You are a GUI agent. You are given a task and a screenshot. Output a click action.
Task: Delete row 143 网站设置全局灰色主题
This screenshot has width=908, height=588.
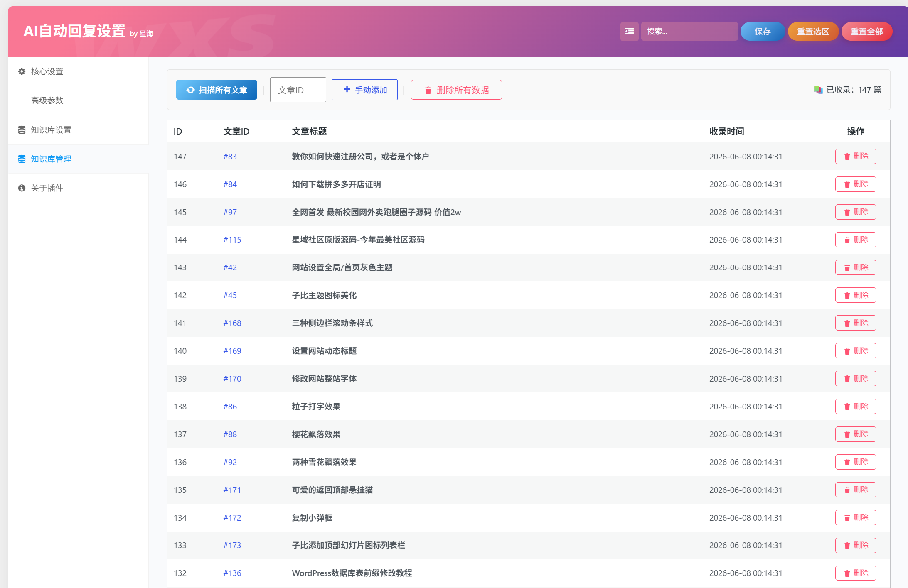coord(856,267)
